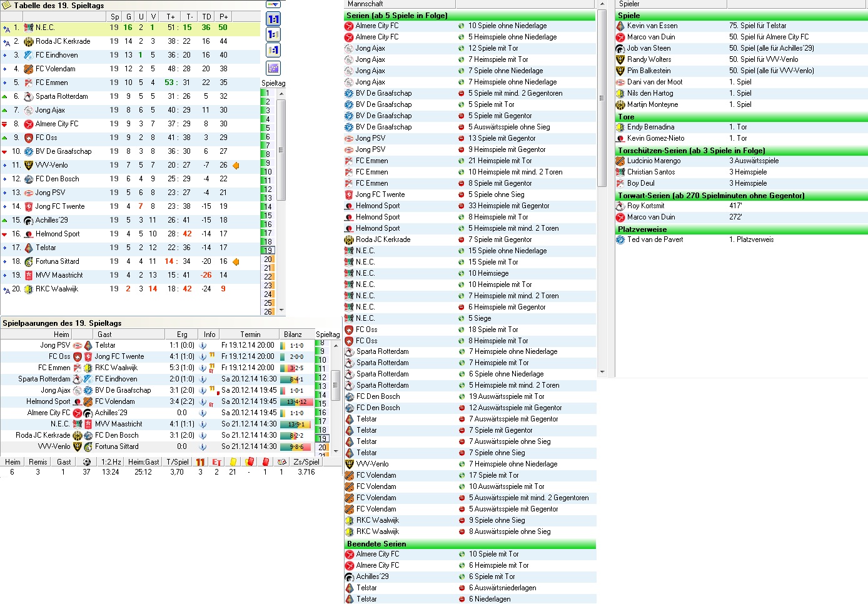Screen dimensions: 868x604
Task: Open info icon for Sparta Rotterdam vs FC Eindhoven
Action: tap(203, 379)
